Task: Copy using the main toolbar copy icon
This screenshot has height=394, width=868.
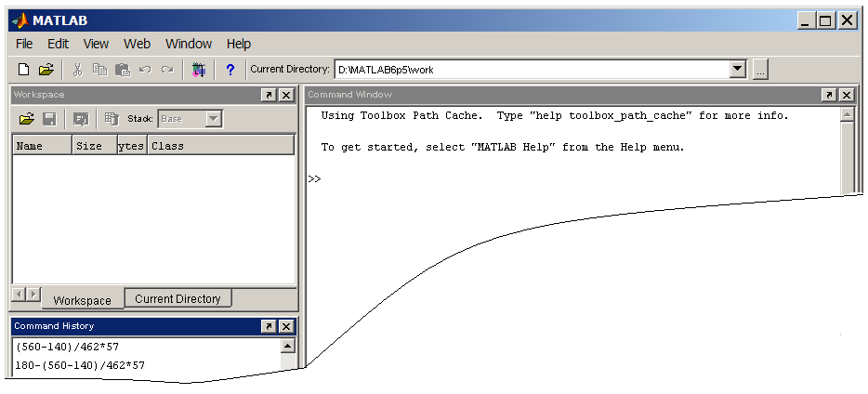Action: tap(99, 70)
